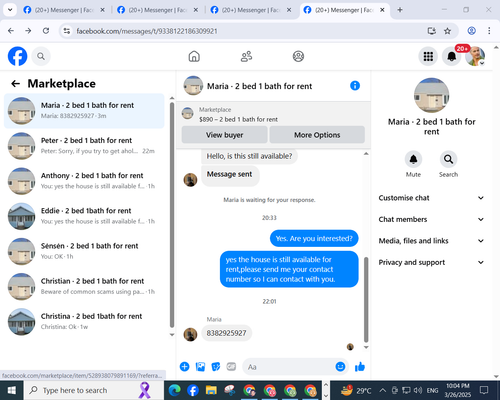Open the Anthony conversation in the list

pos(84,181)
